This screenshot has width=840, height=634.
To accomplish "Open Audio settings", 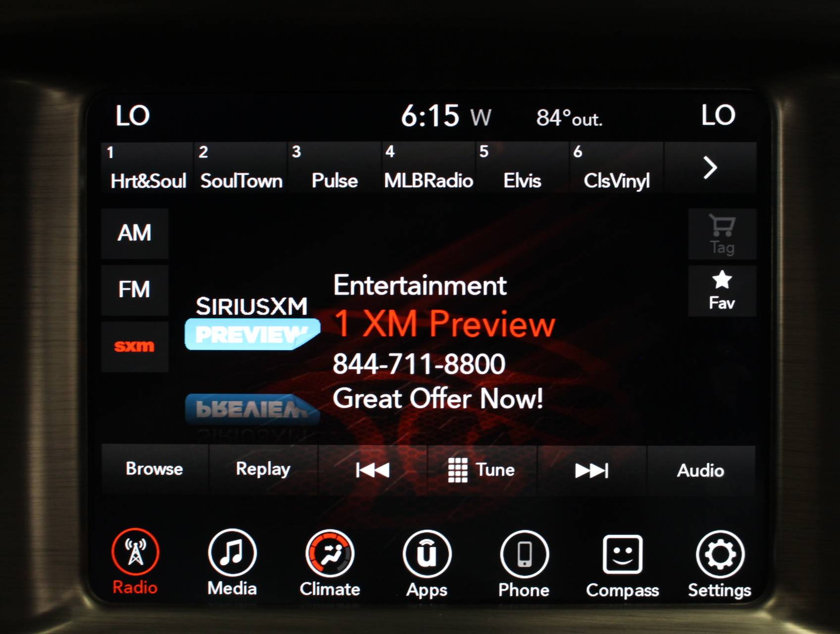I will tap(700, 470).
